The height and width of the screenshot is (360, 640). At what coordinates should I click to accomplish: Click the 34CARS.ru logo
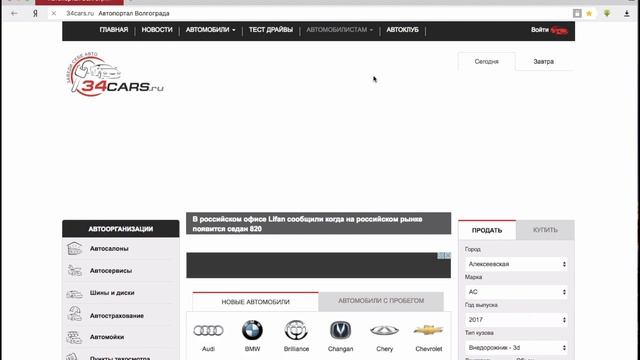[115, 74]
